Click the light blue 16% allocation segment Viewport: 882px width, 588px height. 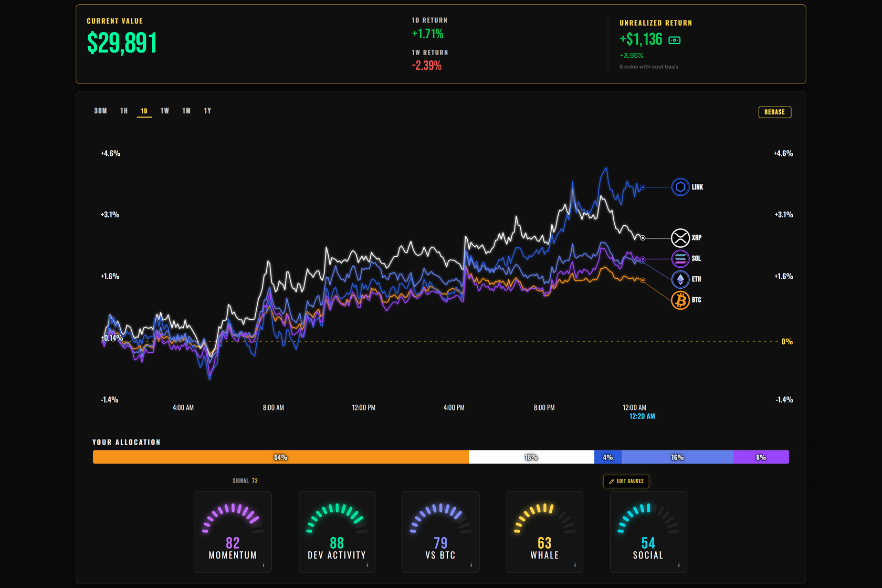(677, 457)
